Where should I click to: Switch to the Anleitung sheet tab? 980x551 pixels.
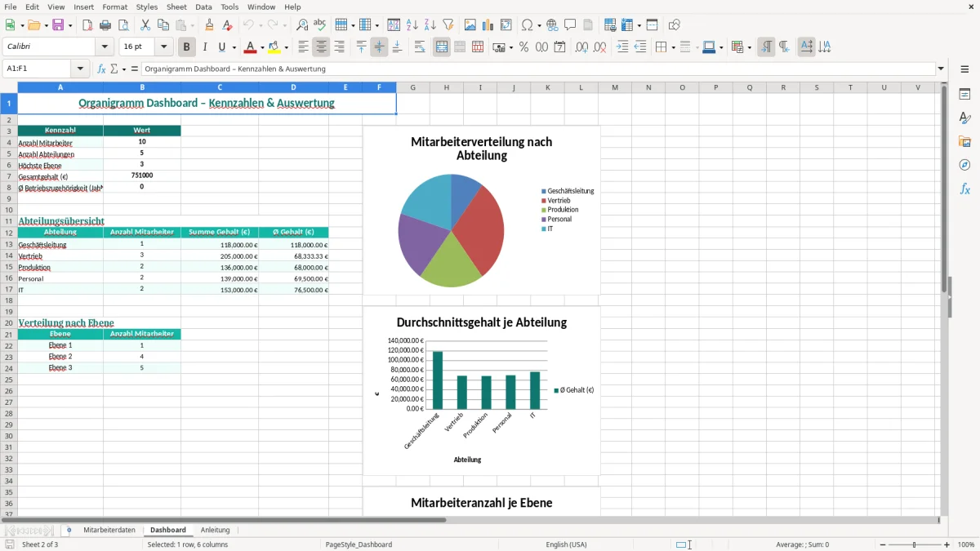pyautogui.click(x=216, y=530)
